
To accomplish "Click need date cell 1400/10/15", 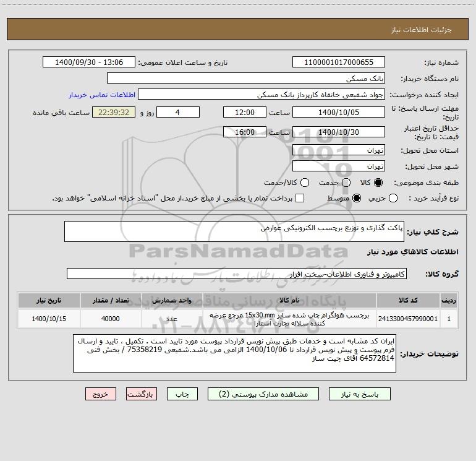I will tap(49, 319).
